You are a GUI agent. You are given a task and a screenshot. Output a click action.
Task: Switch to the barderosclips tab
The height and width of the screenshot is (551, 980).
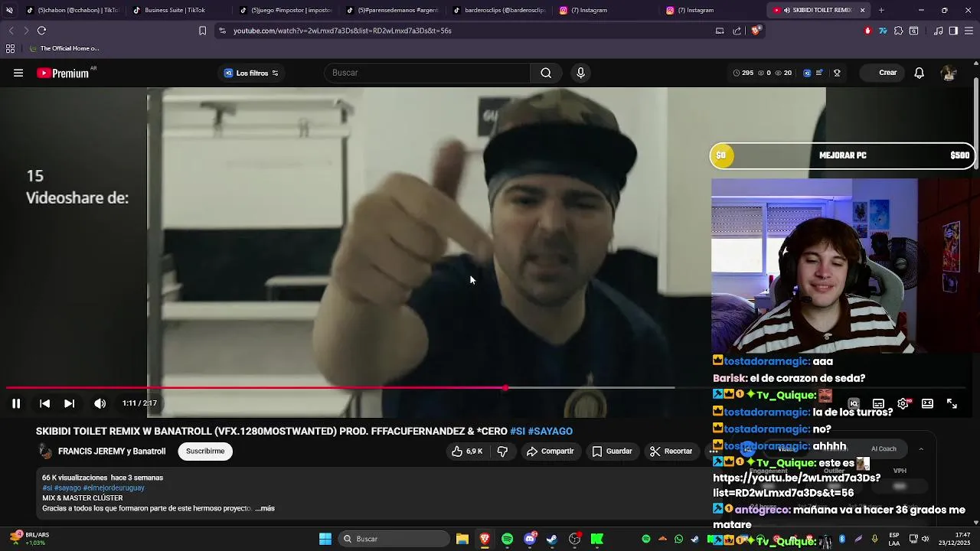[x=499, y=10]
